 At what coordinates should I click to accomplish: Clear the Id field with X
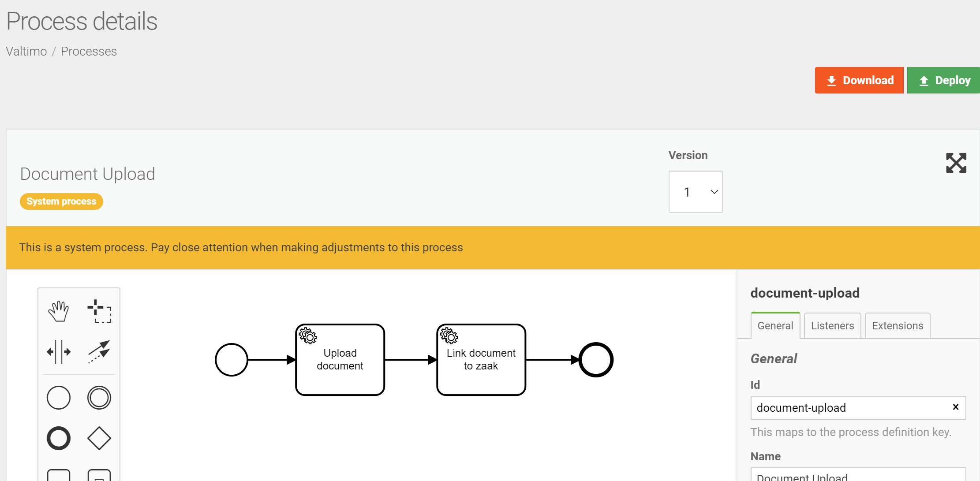955,407
